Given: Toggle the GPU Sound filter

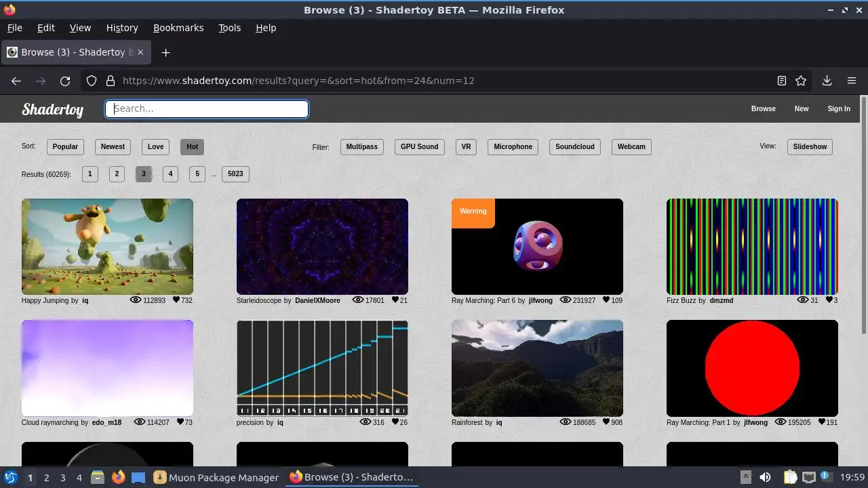Looking at the screenshot, I should click(419, 146).
